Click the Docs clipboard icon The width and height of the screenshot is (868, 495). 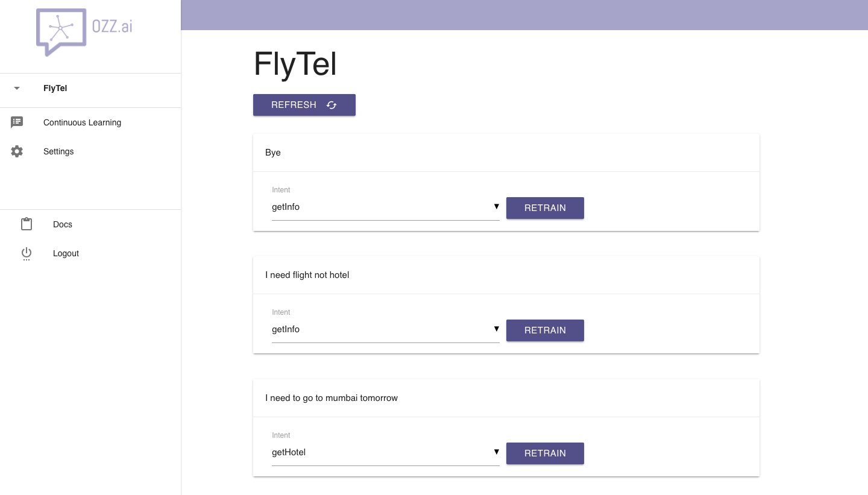click(27, 224)
